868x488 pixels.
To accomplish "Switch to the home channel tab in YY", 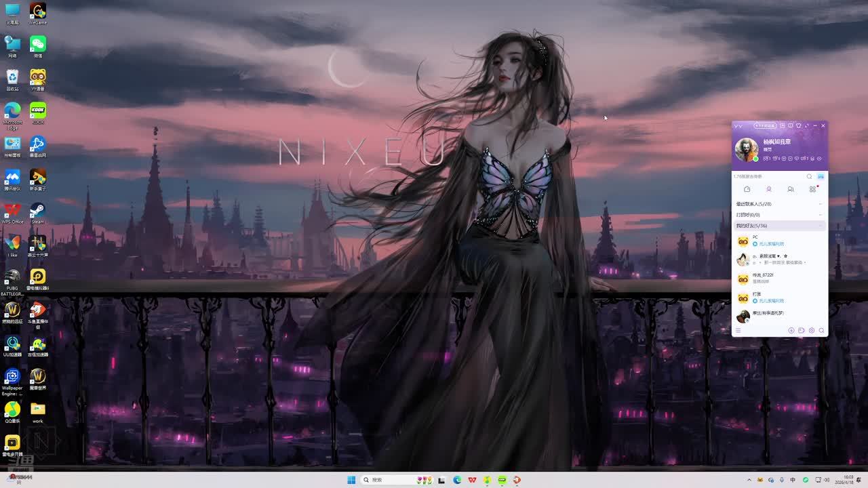I will [747, 189].
